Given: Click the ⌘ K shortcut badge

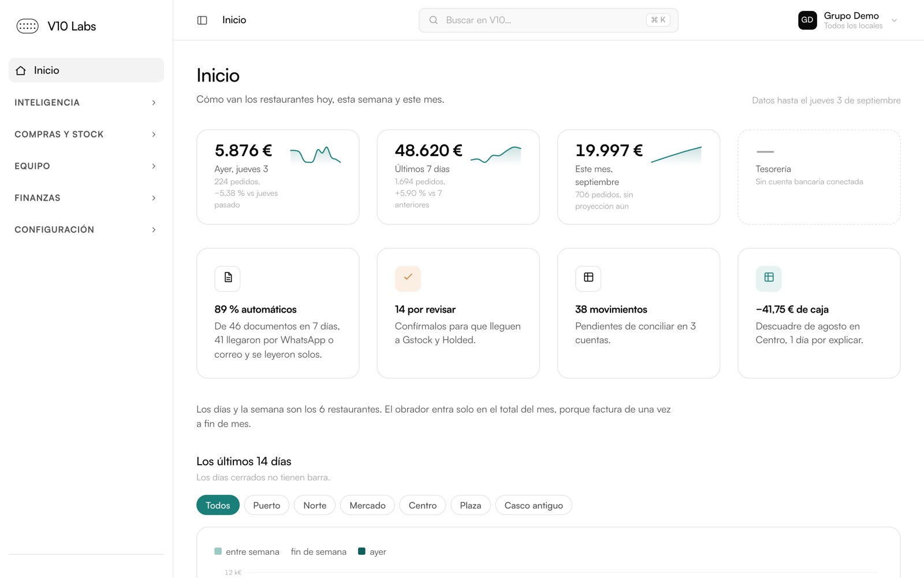Looking at the screenshot, I should (658, 20).
